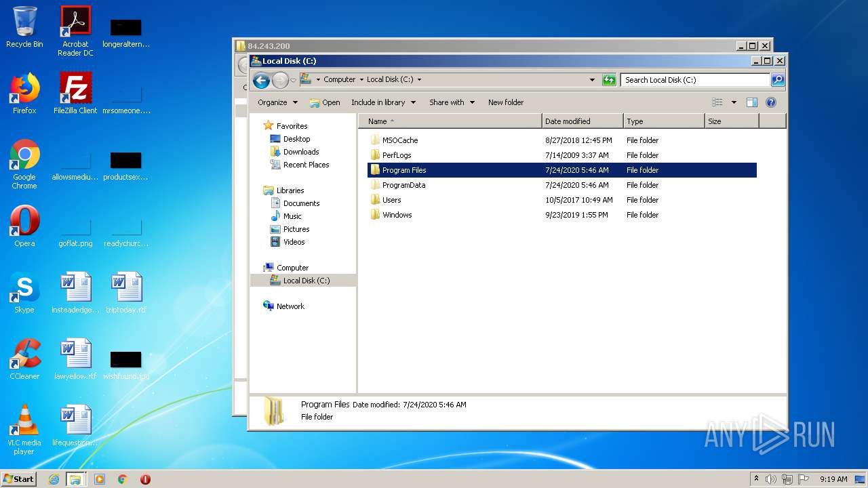Select the CCleaner desktop shortcut
Image resolution: width=868 pixels, height=488 pixels.
point(24,359)
